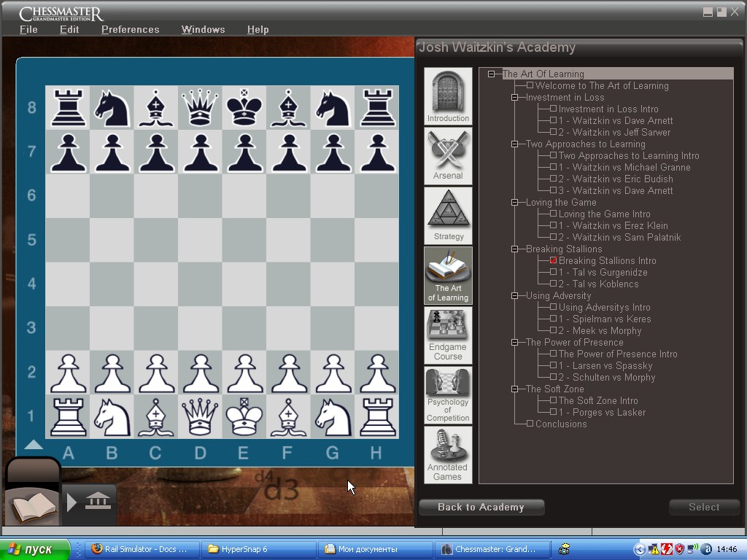The height and width of the screenshot is (560, 747).
Task: Collapse the Breaking Stallions branch
Action: click(x=514, y=249)
